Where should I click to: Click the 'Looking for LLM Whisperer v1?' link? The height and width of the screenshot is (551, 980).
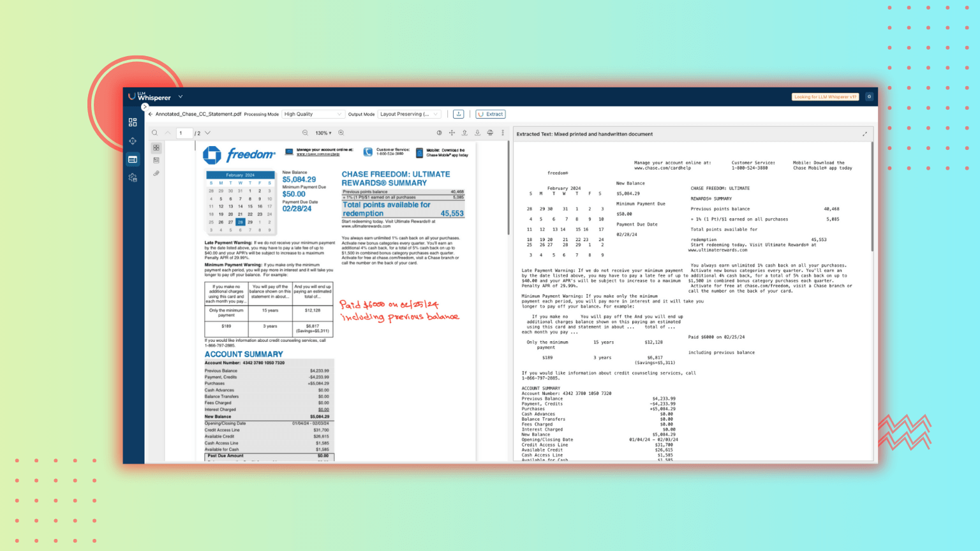coord(825,97)
